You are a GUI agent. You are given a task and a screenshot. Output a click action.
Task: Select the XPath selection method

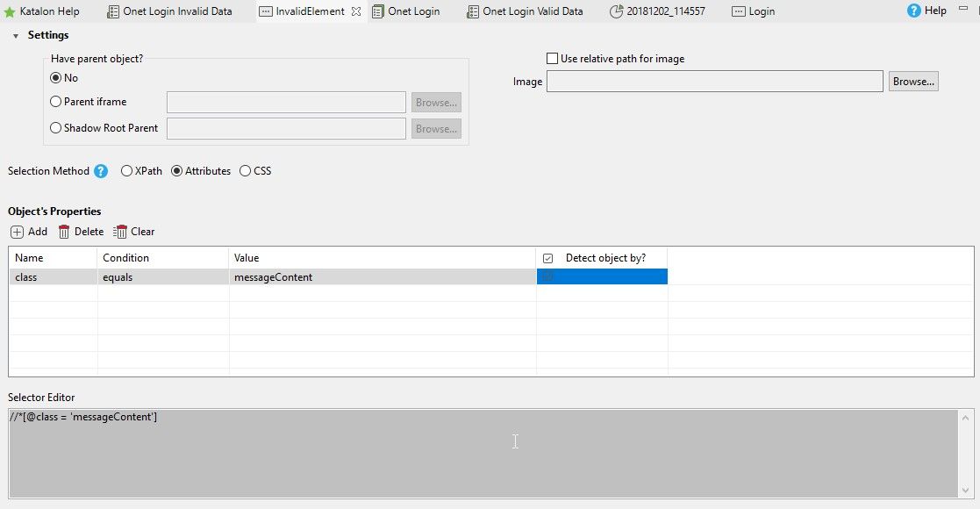click(x=126, y=171)
